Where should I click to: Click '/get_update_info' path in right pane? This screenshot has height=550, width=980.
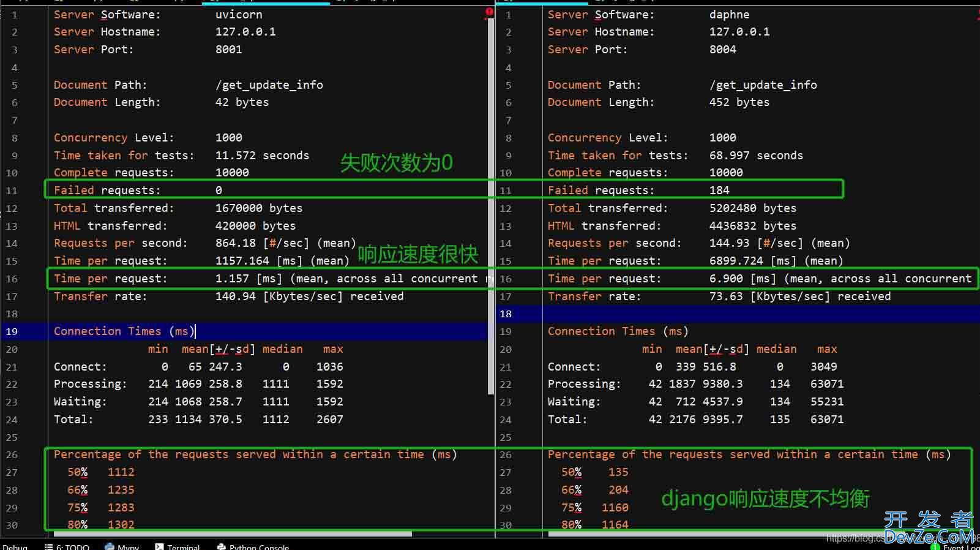point(763,85)
